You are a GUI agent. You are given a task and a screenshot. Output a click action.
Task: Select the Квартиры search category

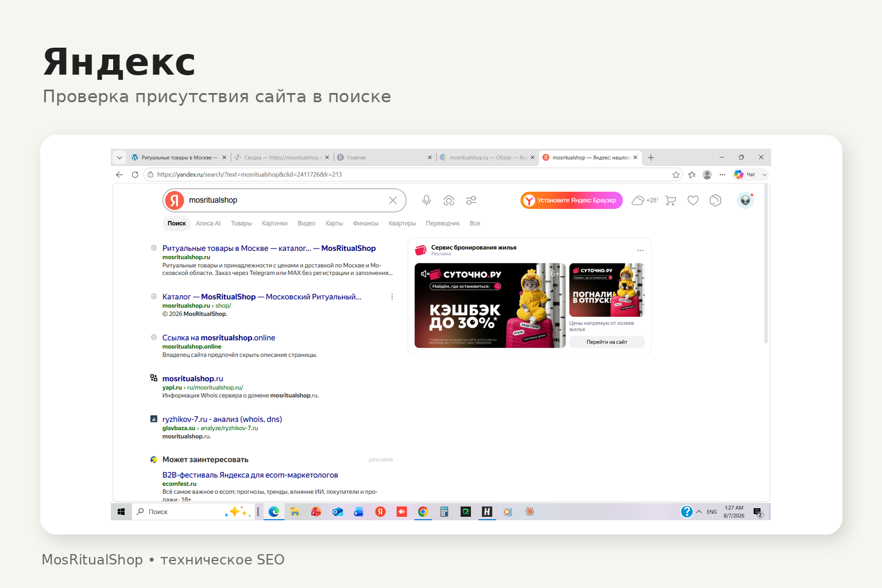pyautogui.click(x=402, y=223)
